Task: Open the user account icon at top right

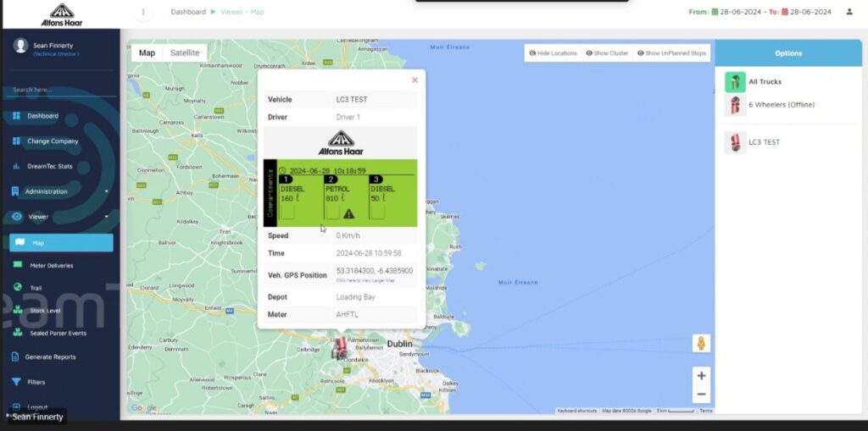Action: tap(849, 12)
